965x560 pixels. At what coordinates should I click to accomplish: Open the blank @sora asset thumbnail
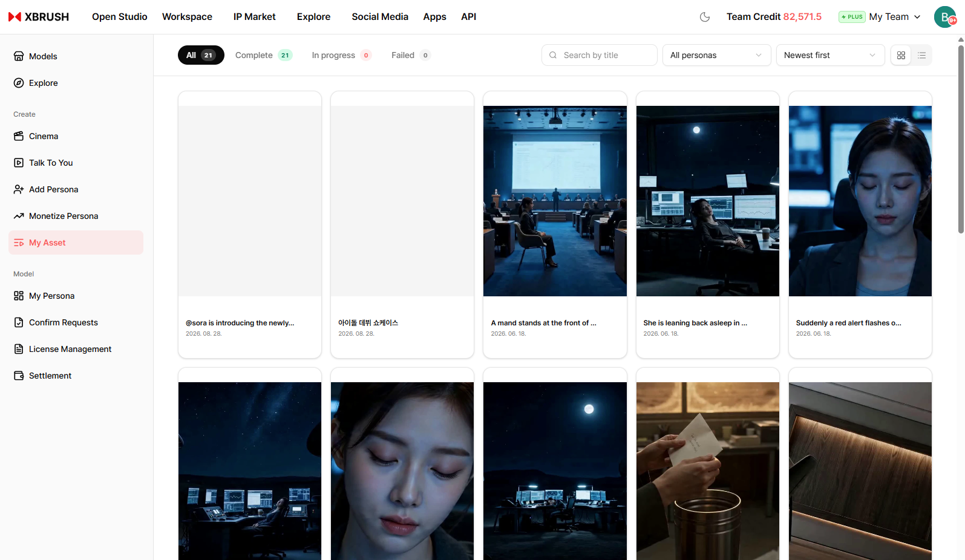[x=250, y=201]
